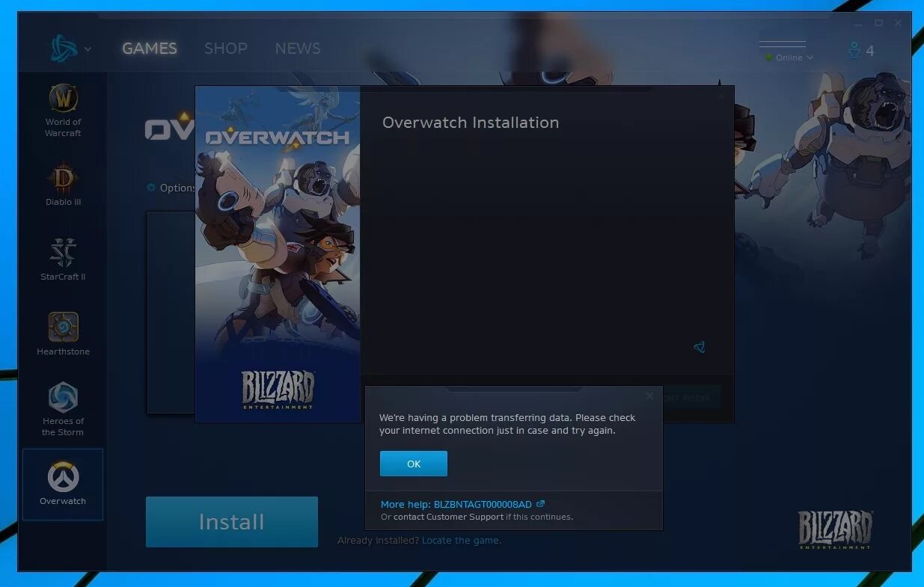Click the send feedback paper plane icon
This screenshot has width=924, height=587.
(x=699, y=347)
